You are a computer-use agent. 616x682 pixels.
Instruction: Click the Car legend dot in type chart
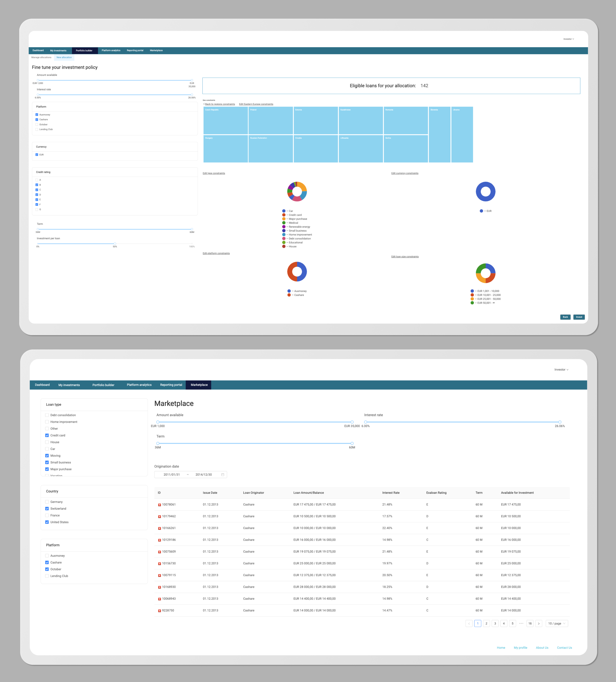[x=284, y=211]
